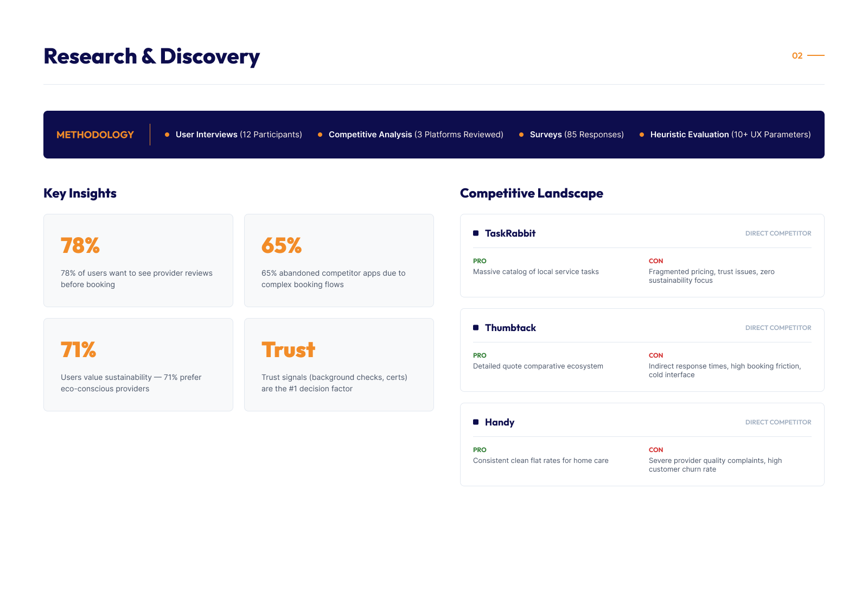868x597 pixels.
Task: Click the TaskRabbit competitor name
Action: [510, 233]
